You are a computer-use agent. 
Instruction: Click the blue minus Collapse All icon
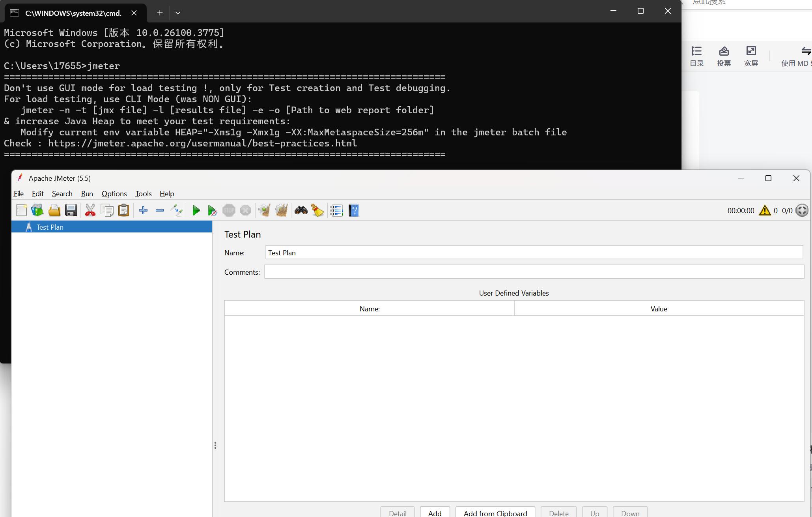click(160, 210)
